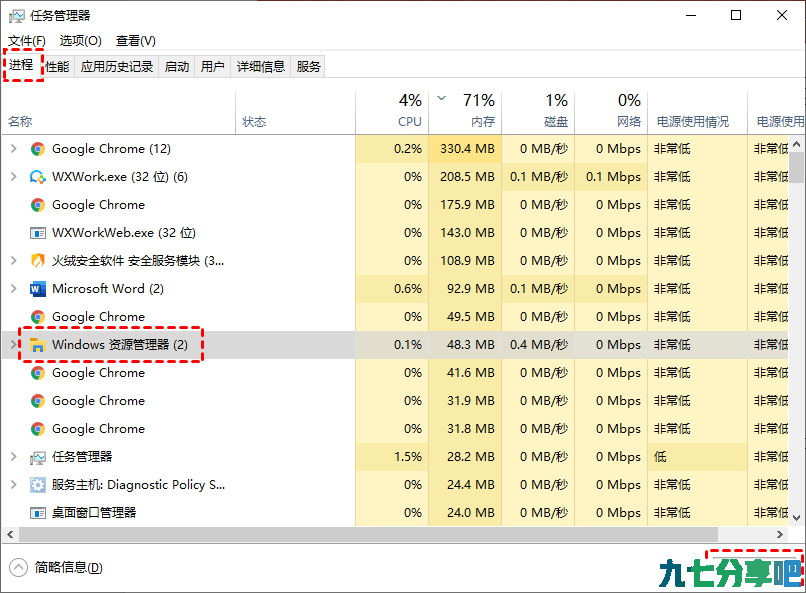
Task: Sort by 内存 column header
Action: point(465,113)
